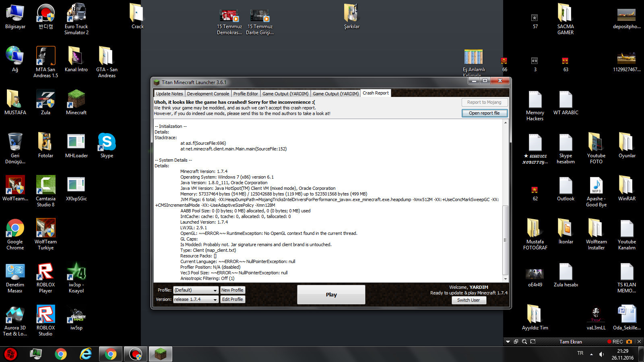Open the iw5sp MW3 shortcut
Image resolution: width=644 pixels, height=362 pixels.
pyautogui.click(x=76, y=317)
